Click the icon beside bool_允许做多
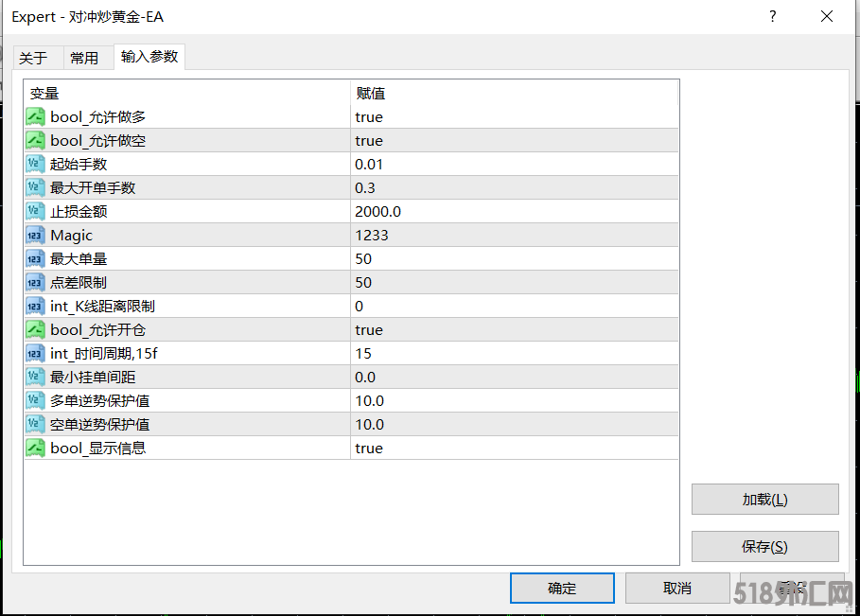The image size is (860, 616). click(x=35, y=116)
